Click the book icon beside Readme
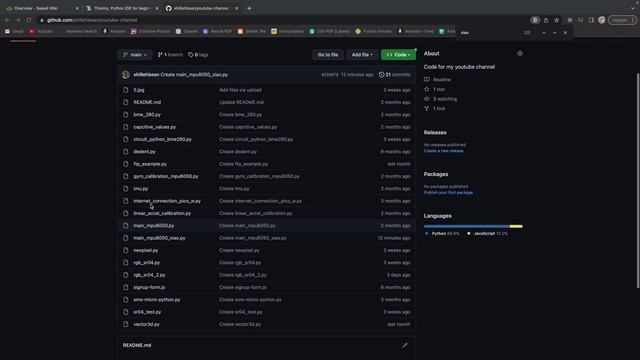 click(427, 80)
